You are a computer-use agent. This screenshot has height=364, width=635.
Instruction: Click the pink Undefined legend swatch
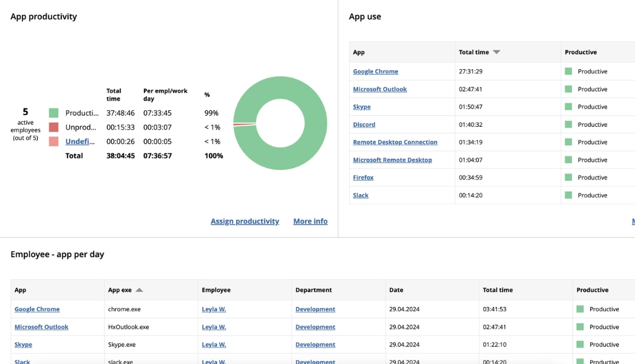click(53, 141)
